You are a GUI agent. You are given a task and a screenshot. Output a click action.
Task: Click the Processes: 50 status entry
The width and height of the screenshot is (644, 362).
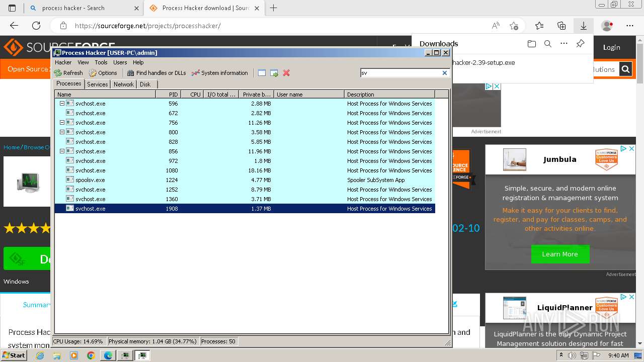218,341
